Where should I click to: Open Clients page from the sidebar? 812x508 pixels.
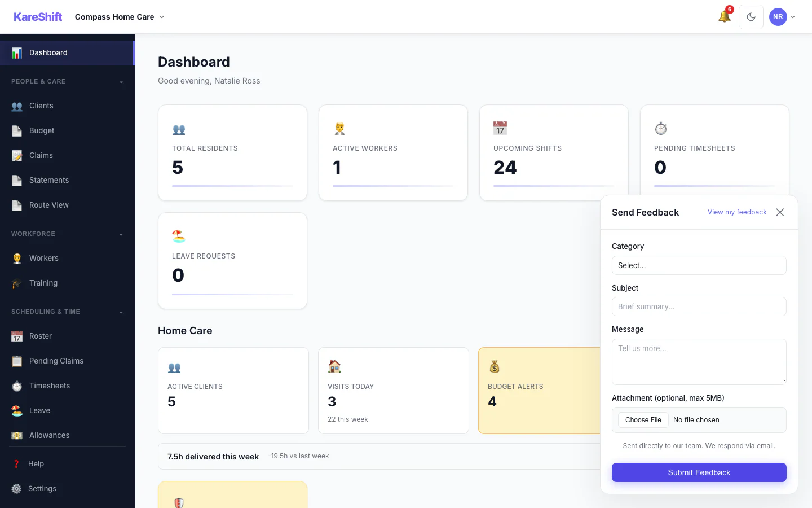coord(67,106)
